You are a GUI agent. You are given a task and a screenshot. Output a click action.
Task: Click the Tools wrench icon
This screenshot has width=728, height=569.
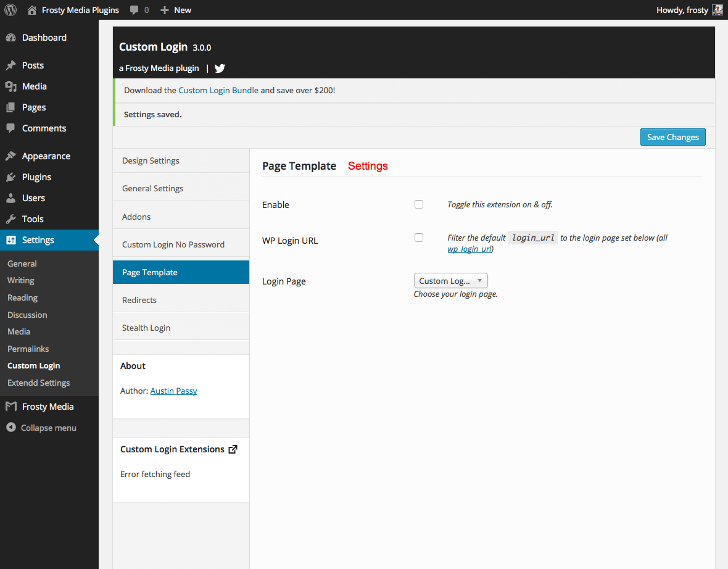click(10, 218)
